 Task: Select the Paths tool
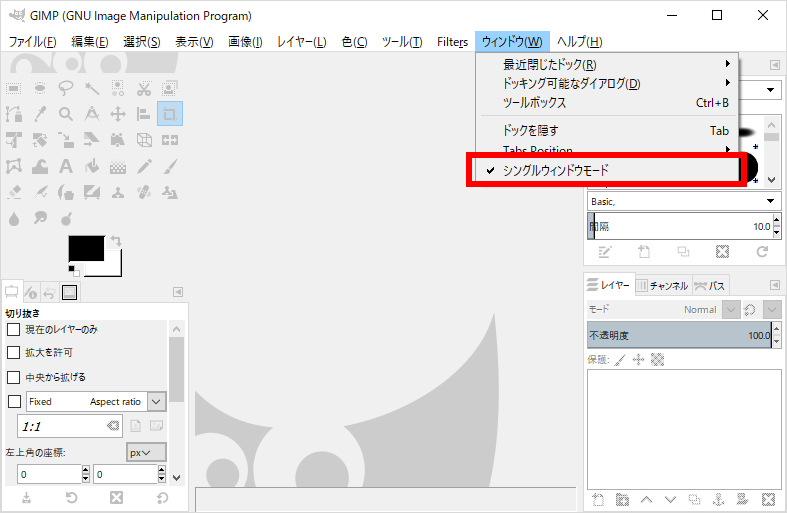click(14, 114)
